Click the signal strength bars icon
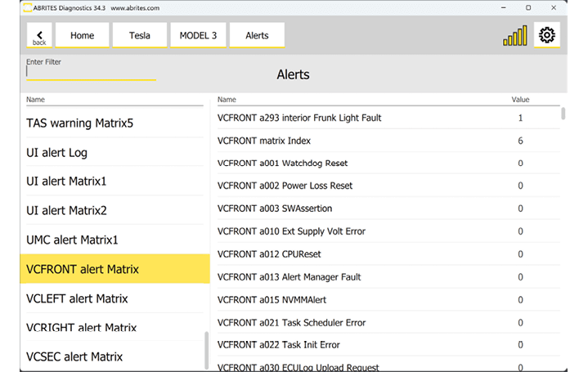588x372 pixels. [x=515, y=36]
